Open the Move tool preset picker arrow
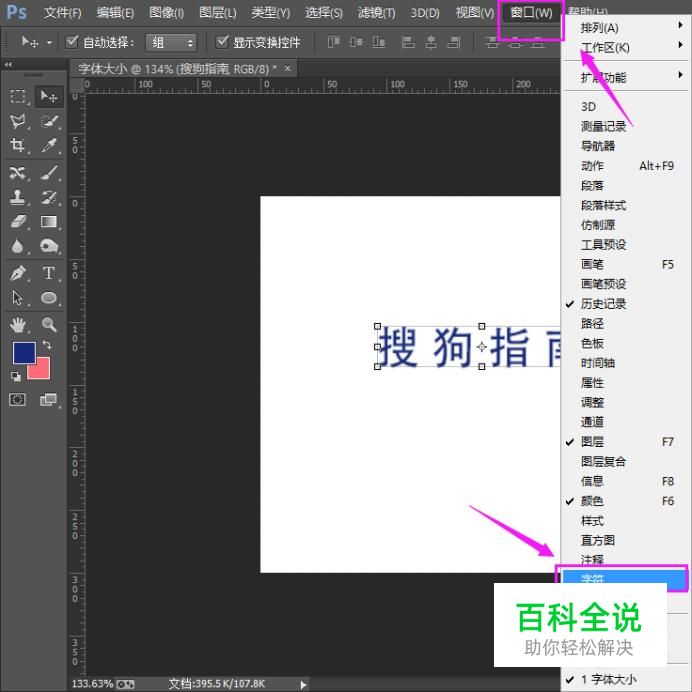Image resolution: width=692 pixels, height=692 pixels. click(x=49, y=43)
